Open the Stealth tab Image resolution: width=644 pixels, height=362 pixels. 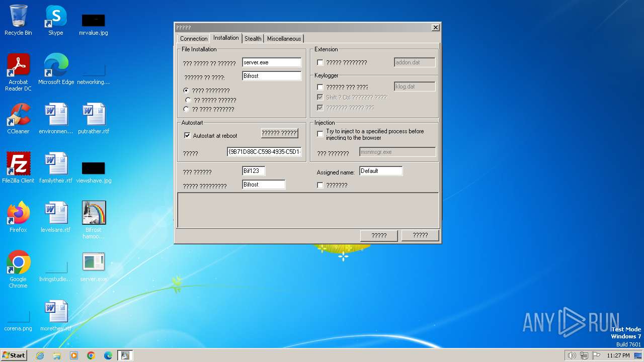(x=253, y=39)
